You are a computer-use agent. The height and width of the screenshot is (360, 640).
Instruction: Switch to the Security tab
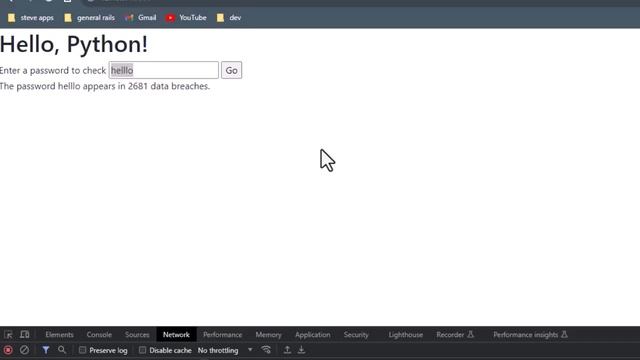356,335
